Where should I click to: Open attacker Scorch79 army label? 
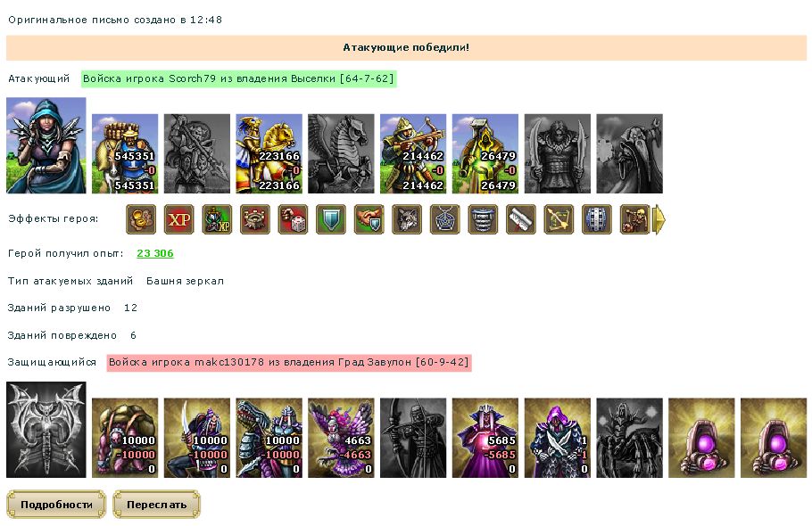click(x=239, y=78)
